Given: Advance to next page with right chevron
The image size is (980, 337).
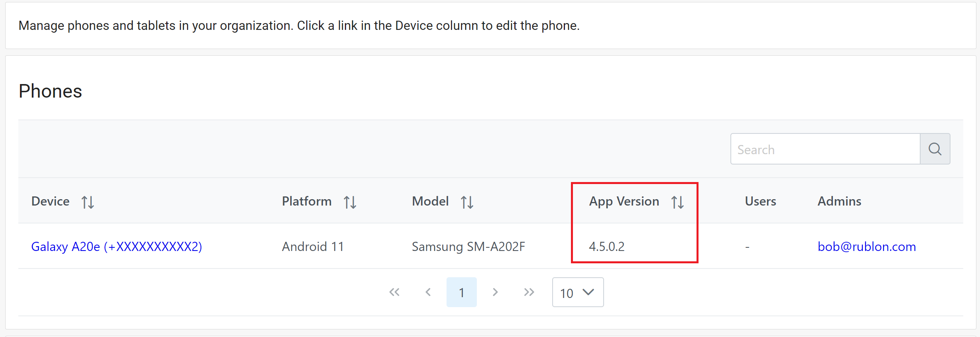Looking at the screenshot, I should [x=495, y=292].
